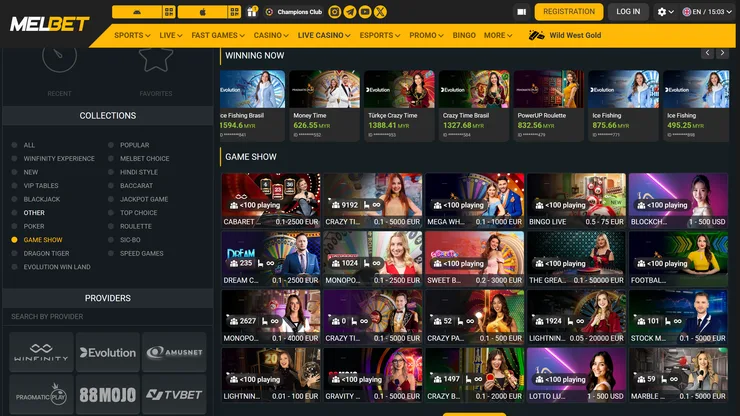Open the Android app download button

coord(137,12)
